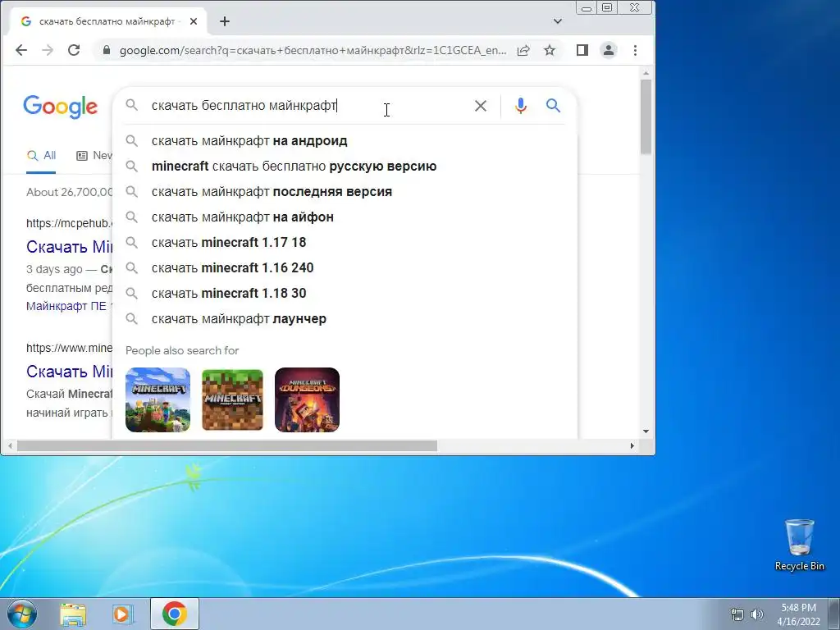This screenshot has height=630, width=840.
Task: Select suggestion 'скачать майнкрафт последняя версия'
Action: tap(345, 192)
